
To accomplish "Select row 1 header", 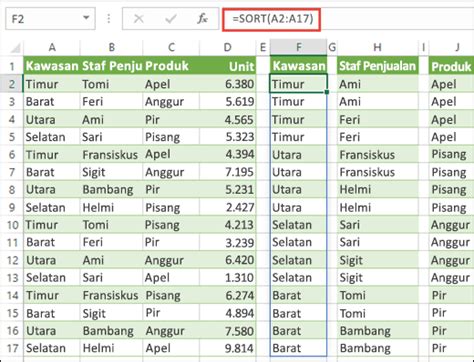I will [x=12, y=66].
